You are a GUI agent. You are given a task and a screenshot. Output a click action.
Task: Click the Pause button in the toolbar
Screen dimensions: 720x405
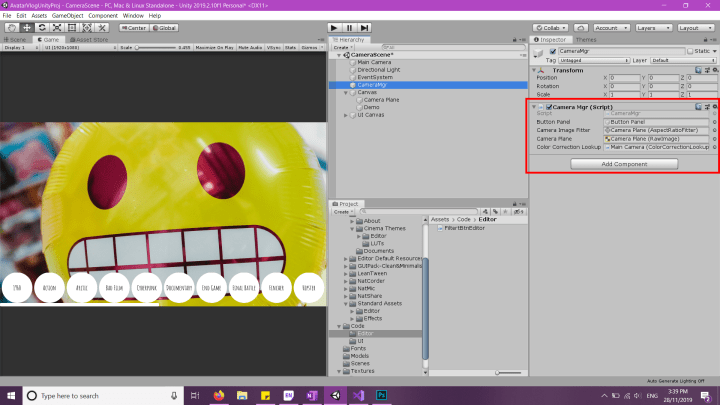351,28
